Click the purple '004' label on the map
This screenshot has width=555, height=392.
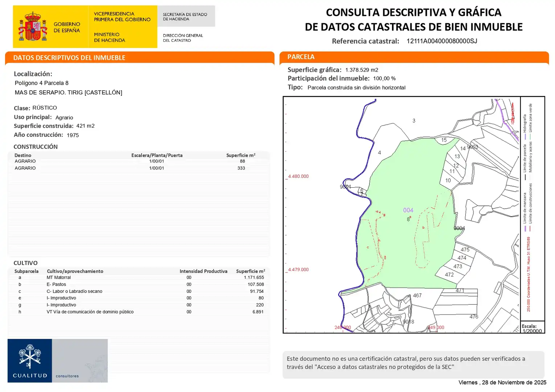click(x=408, y=210)
